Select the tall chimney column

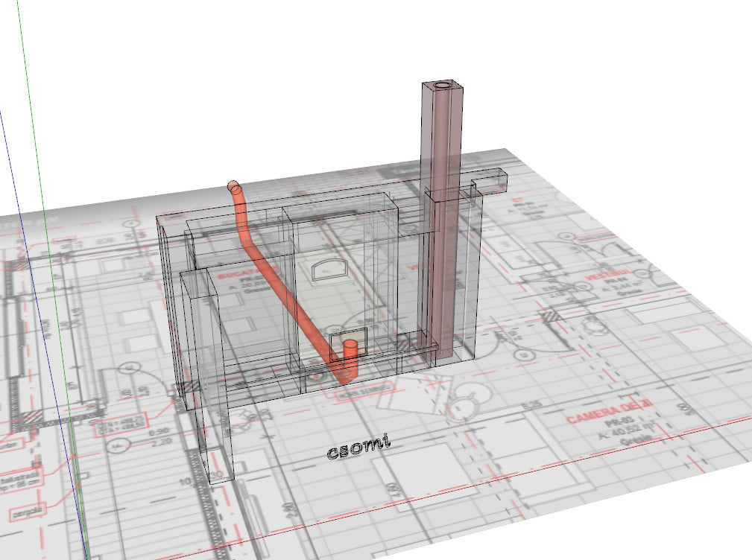pyautogui.click(x=442, y=220)
